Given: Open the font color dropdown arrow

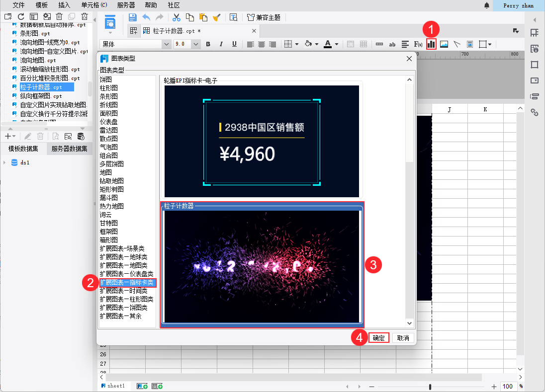Looking at the screenshot, I should tap(337, 44).
